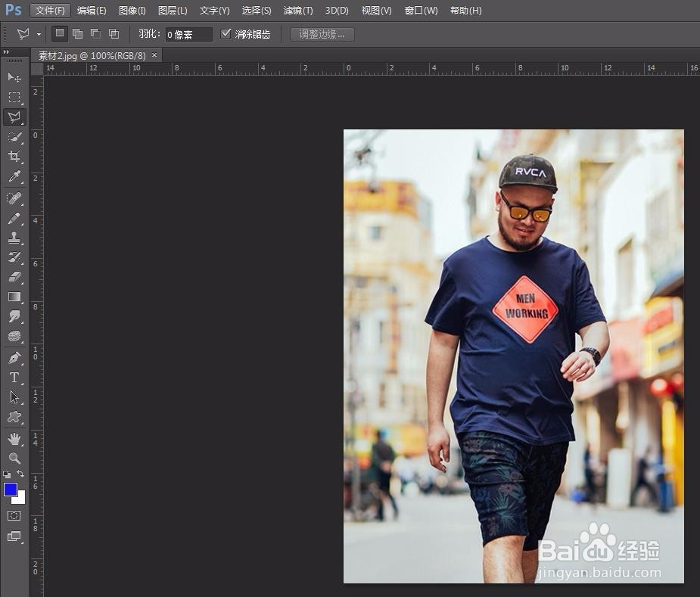Close the 素材2.jpg document tab
Image resolution: width=700 pixels, height=597 pixels.
(x=154, y=55)
